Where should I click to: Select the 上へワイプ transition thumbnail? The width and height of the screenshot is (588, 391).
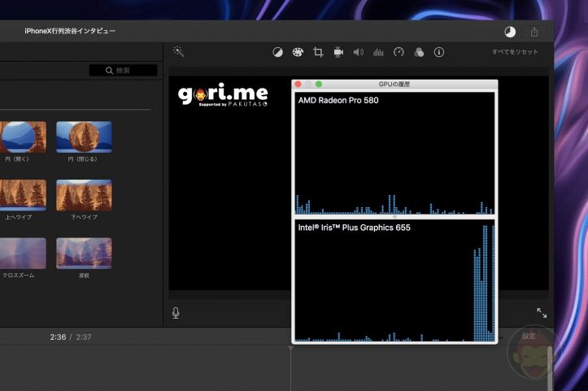point(23,195)
